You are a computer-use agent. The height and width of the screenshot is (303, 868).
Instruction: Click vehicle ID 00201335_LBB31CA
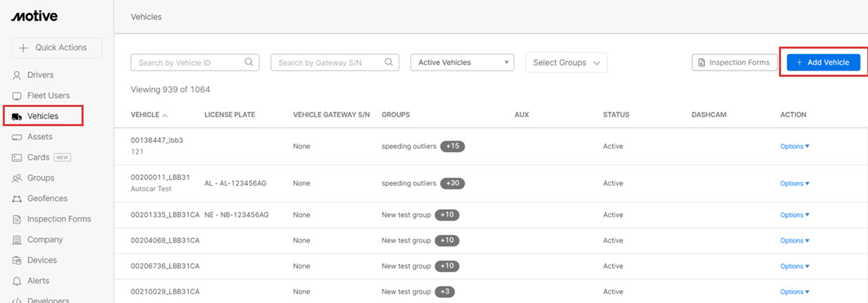165,214
